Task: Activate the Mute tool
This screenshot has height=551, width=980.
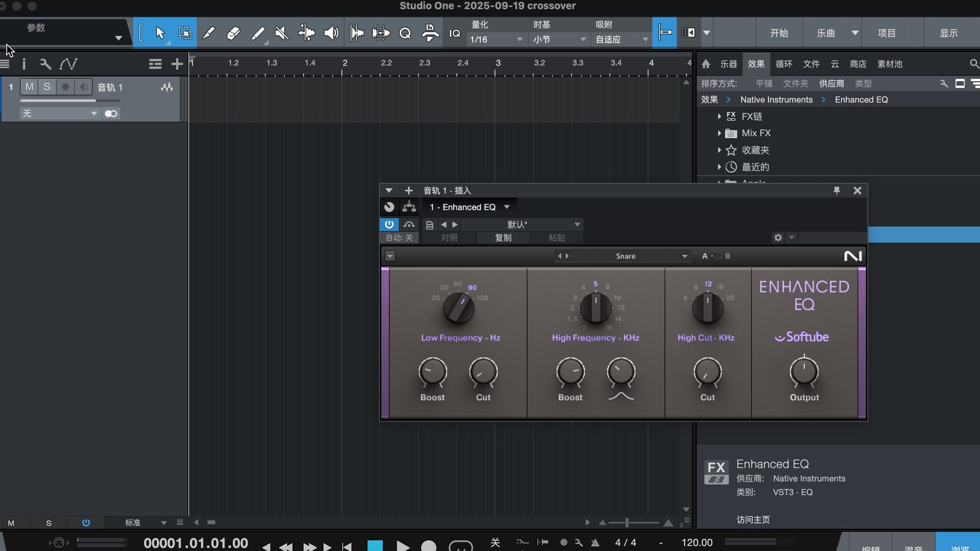Action: (282, 33)
